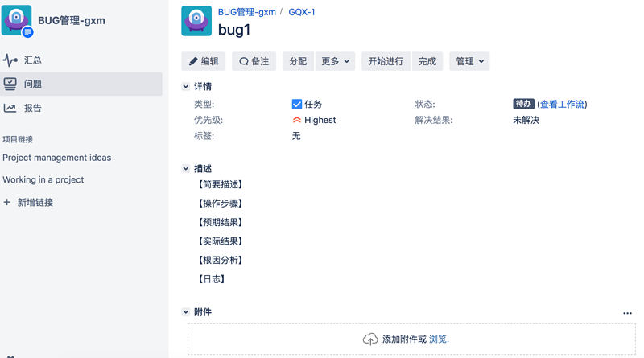644x358 pixels.
Task: Click the 任务 type checkbox icon
Action: point(296,105)
